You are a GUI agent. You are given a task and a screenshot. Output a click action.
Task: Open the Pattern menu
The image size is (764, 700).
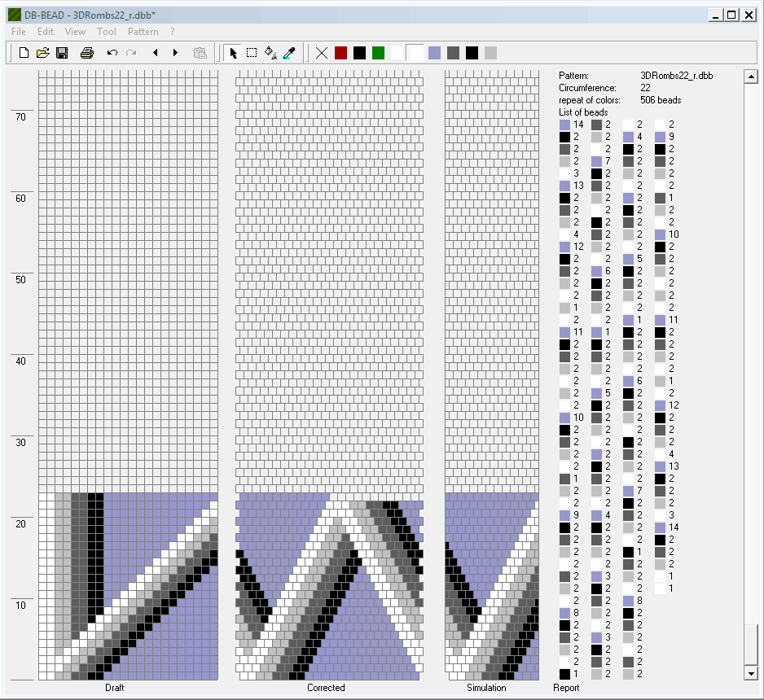143,32
